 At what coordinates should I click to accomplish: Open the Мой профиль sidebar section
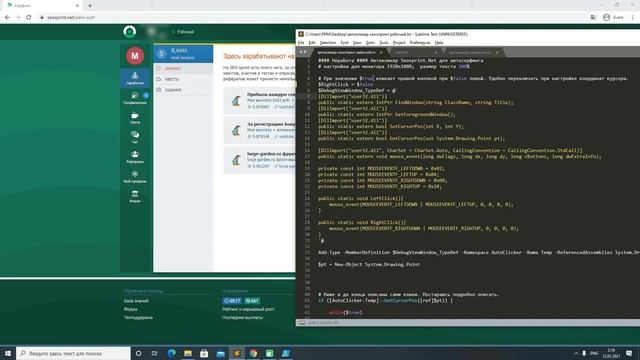point(135,176)
